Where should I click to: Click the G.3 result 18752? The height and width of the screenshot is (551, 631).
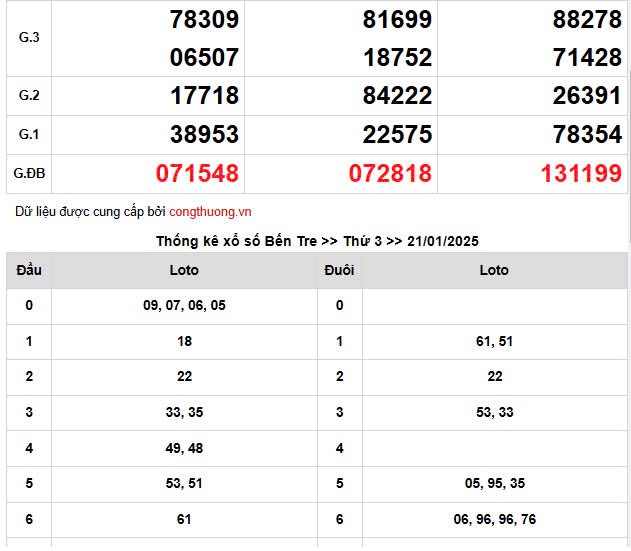[x=397, y=57]
